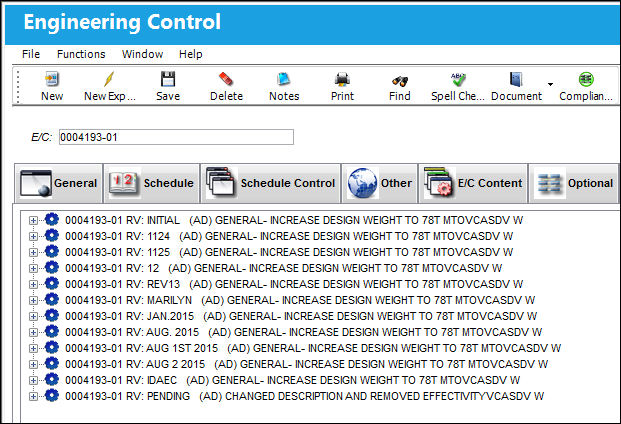Click the Compliance toolbar icon

(586, 79)
